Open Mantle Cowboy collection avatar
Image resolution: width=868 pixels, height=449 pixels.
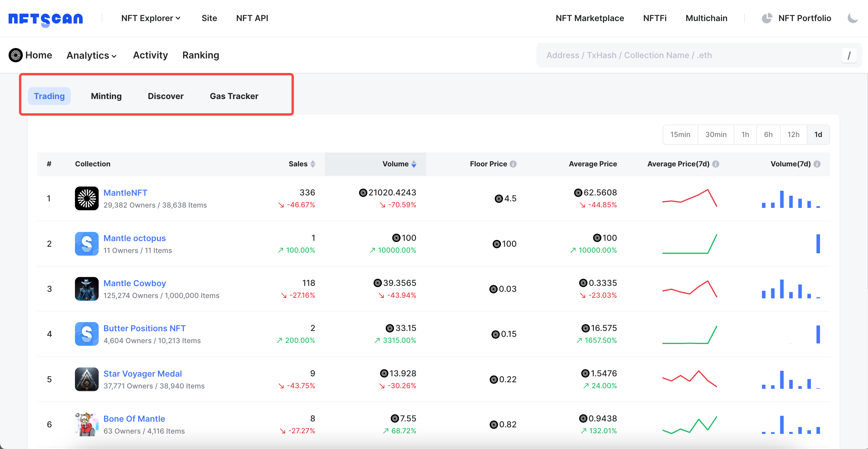click(87, 289)
